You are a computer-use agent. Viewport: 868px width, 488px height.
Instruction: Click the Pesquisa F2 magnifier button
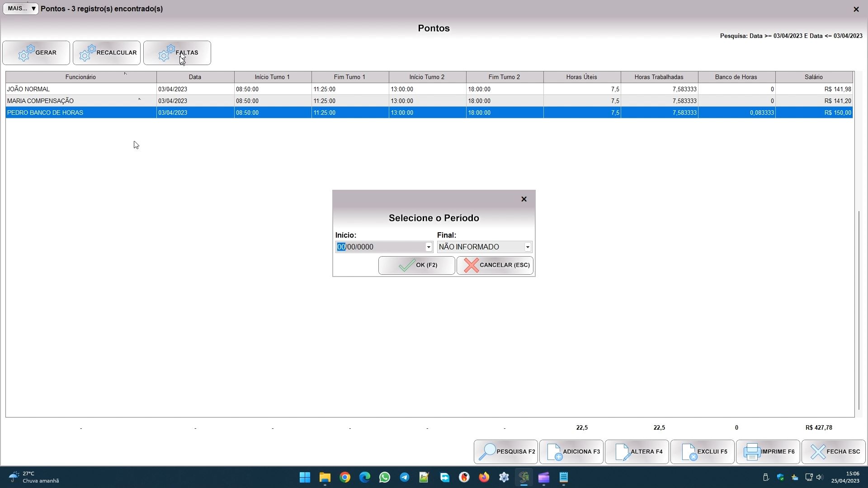click(506, 452)
